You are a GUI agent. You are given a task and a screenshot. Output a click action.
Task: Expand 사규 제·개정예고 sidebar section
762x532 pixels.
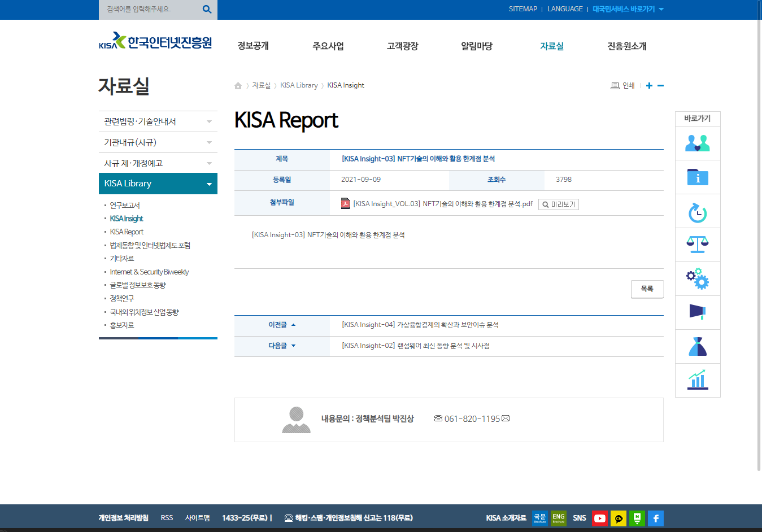coord(158,163)
